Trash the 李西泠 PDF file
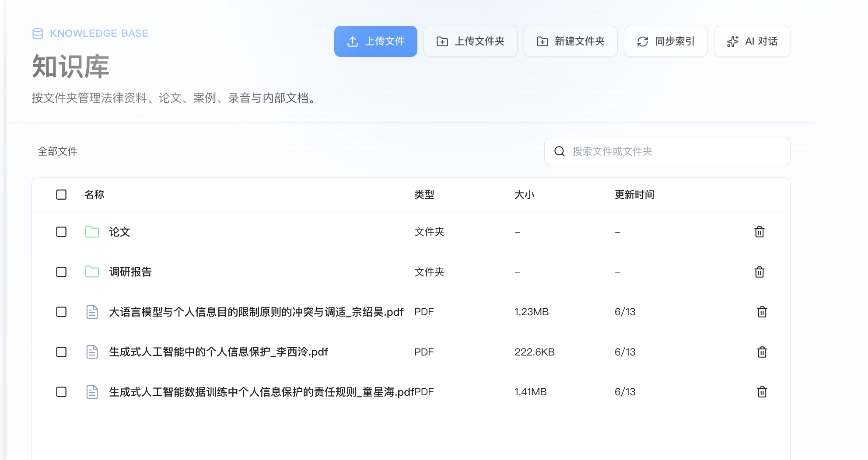Screen dimensions: 868x460 tap(762, 352)
